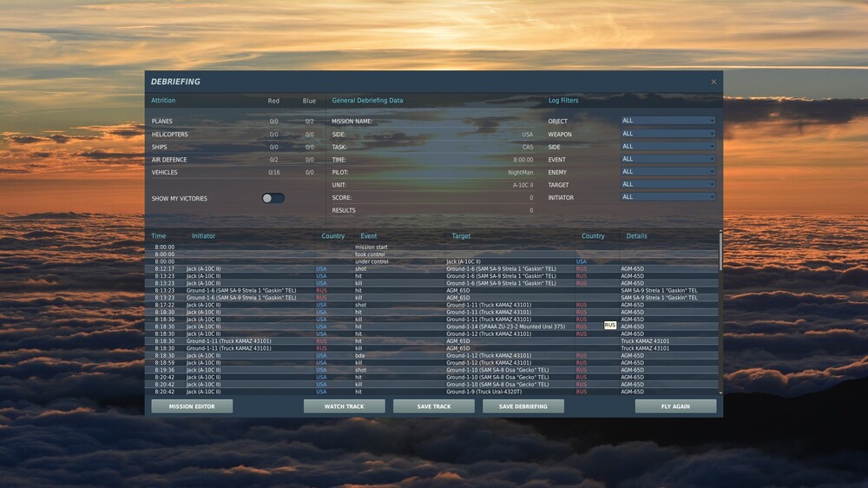Image resolution: width=868 pixels, height=488 pixels.
Task: Close the Debriefing window
Action: pyautogui.click(x=713, y=82)
